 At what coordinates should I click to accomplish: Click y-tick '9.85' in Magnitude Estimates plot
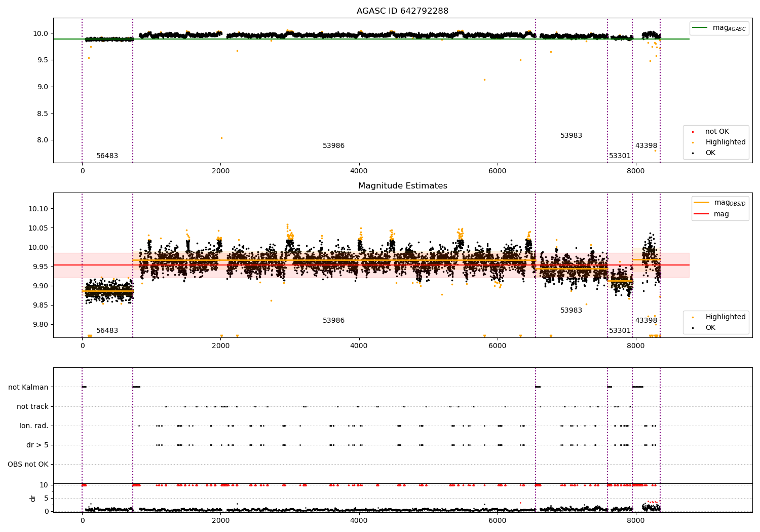(41, 305)
